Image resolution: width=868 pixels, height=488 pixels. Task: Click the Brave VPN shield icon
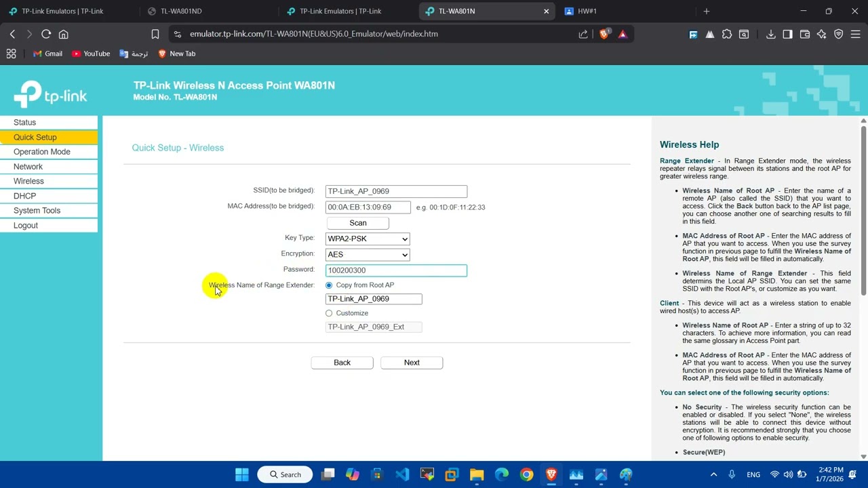click(839, 34)
